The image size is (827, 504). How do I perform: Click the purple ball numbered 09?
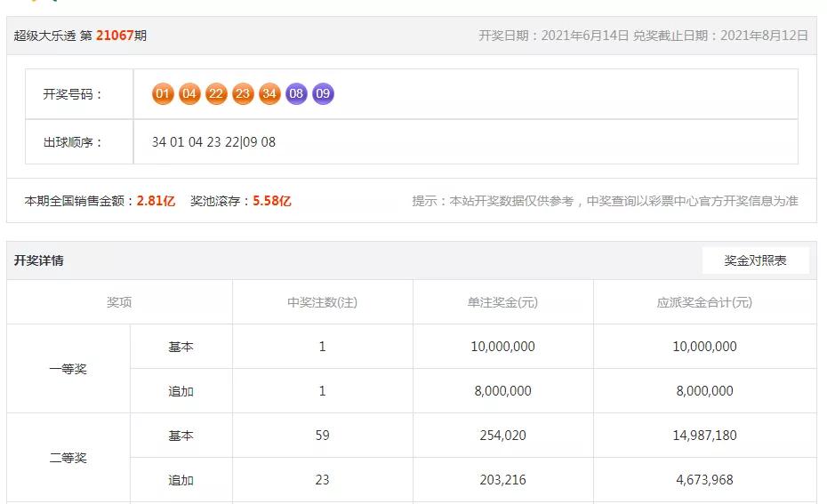coord(323,94)
